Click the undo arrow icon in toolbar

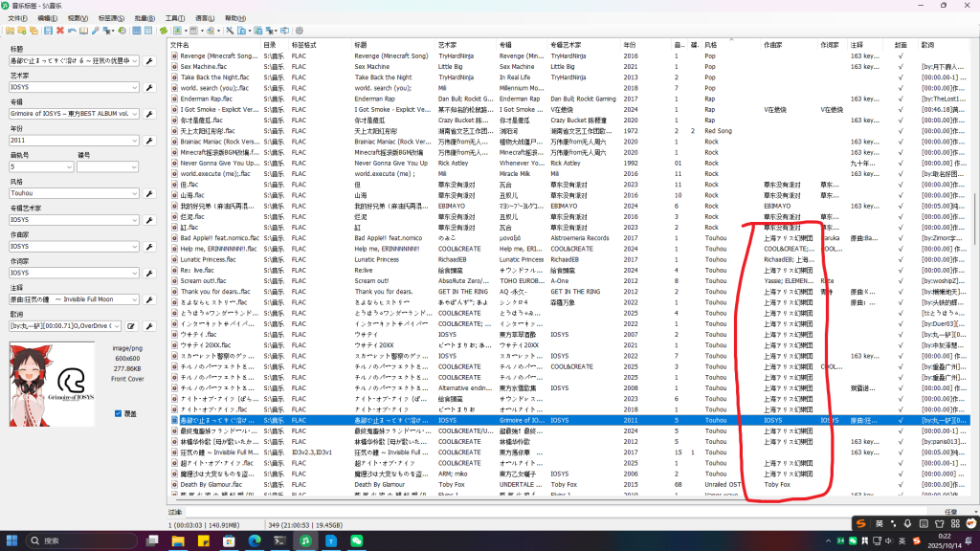73,31
